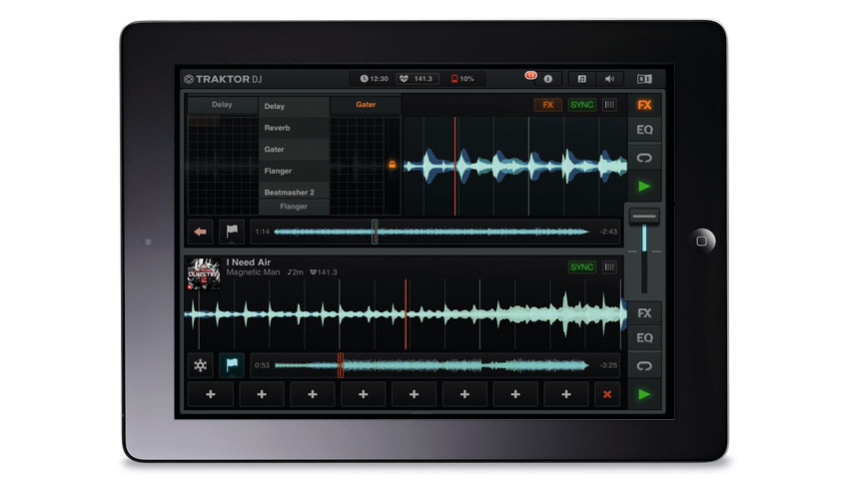The width and height of the screenshot is (849, 504).
Task: Tap the gray flag cue icon on top deck
Action: (232, 232)
